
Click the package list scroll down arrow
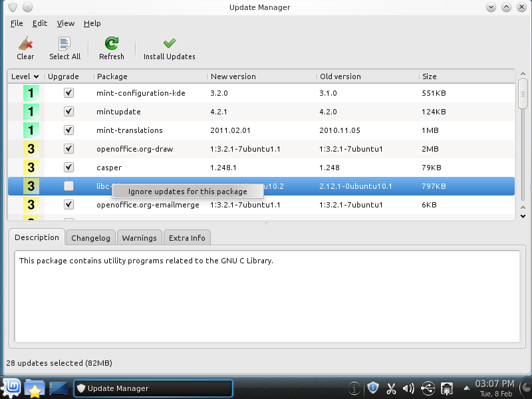coord(523,216)
